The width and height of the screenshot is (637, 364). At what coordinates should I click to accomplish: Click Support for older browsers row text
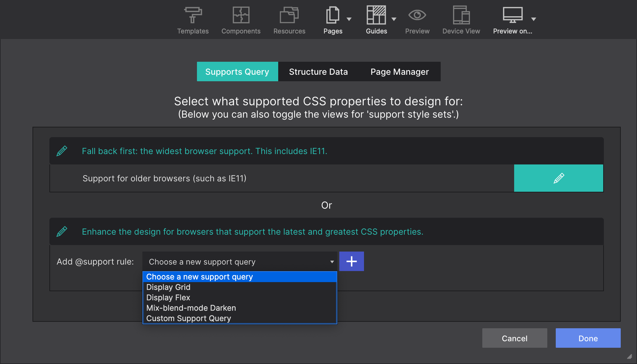pyautogui.click(x=164, y=178)
